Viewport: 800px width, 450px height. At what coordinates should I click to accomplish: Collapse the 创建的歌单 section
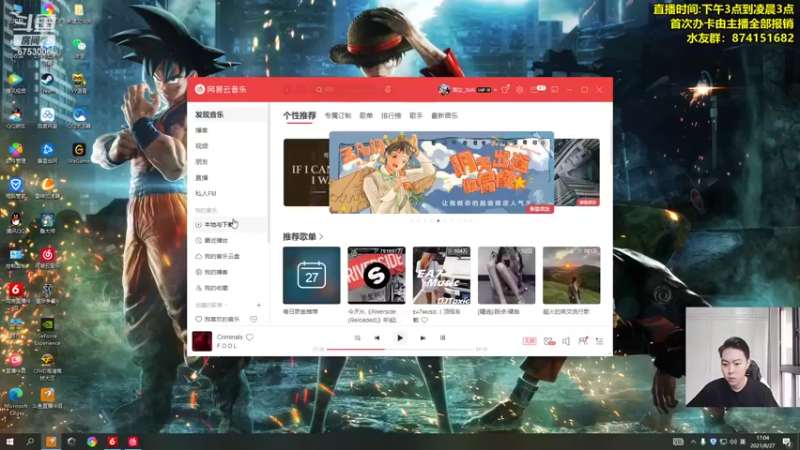211,305
